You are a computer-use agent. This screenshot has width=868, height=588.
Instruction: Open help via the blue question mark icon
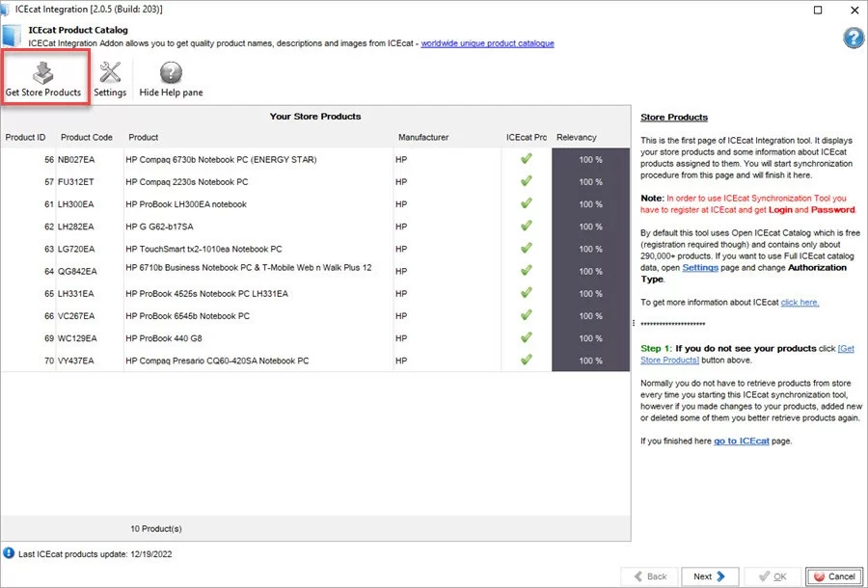(x=854, y=38)
